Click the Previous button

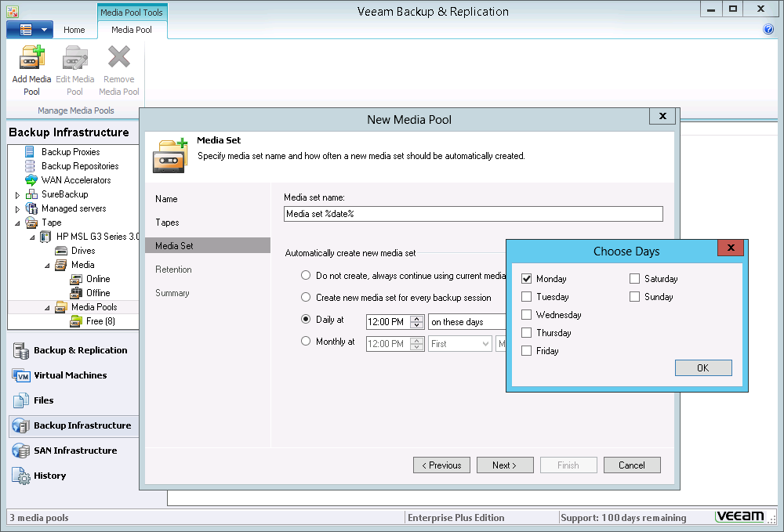point(441,465)
